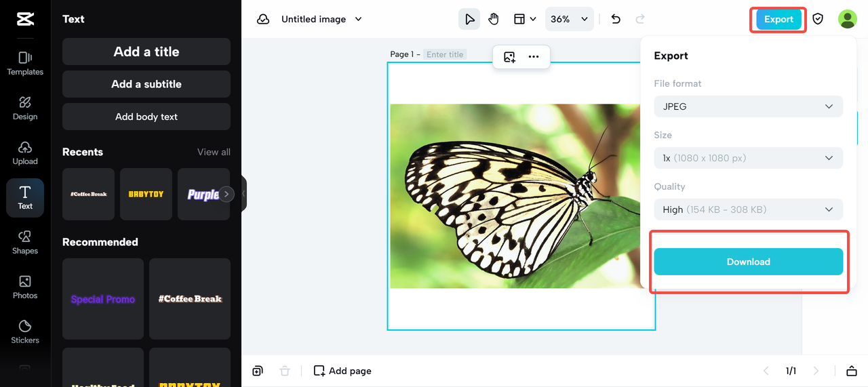Choose the BABYTOY recent text style
The image size is (868, 387).
(146, 195)
